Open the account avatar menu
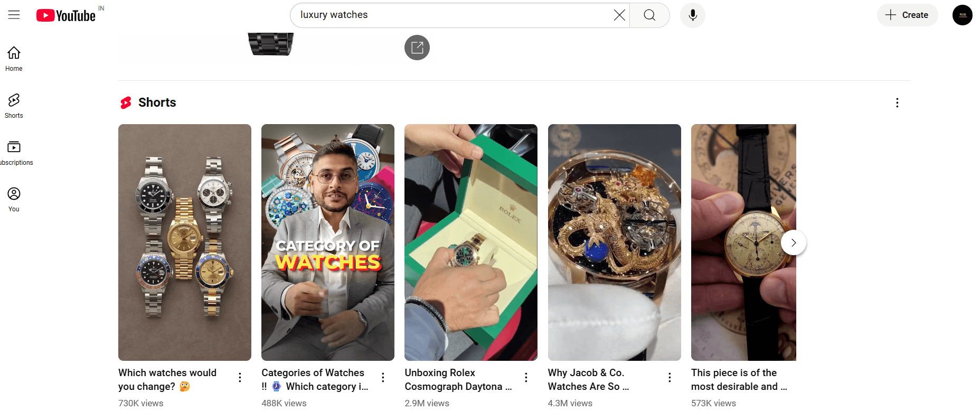980x420 pixels. pyautogui.click(x=962, y=15)
